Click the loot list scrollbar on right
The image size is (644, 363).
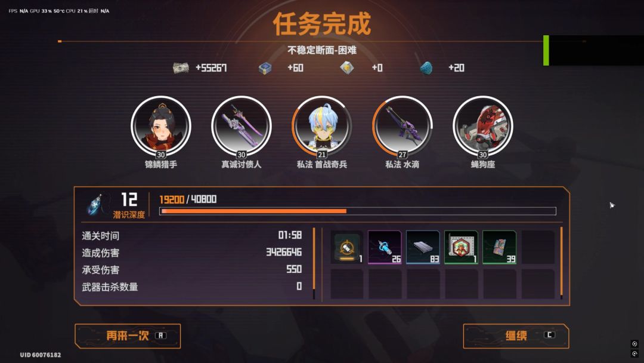[562, 263]
